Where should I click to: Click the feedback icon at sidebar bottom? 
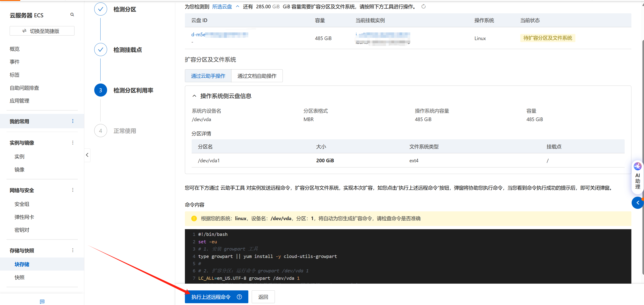42,301
